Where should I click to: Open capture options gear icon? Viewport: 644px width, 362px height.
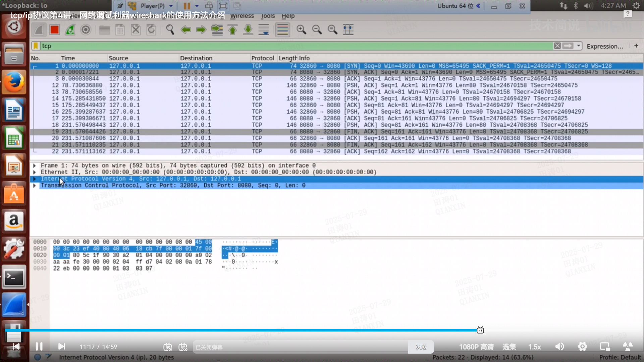(86, 30)
